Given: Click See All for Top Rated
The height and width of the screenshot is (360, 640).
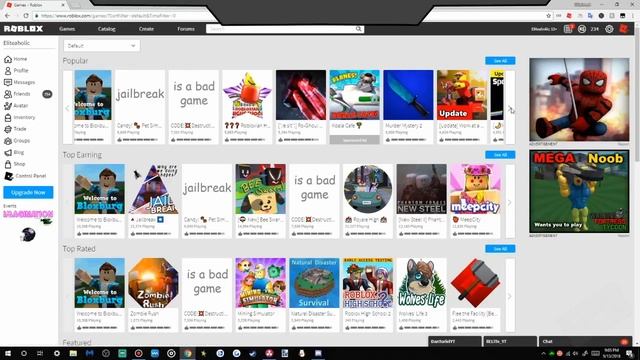Looking at the screenshot, I should coord(500,249).
